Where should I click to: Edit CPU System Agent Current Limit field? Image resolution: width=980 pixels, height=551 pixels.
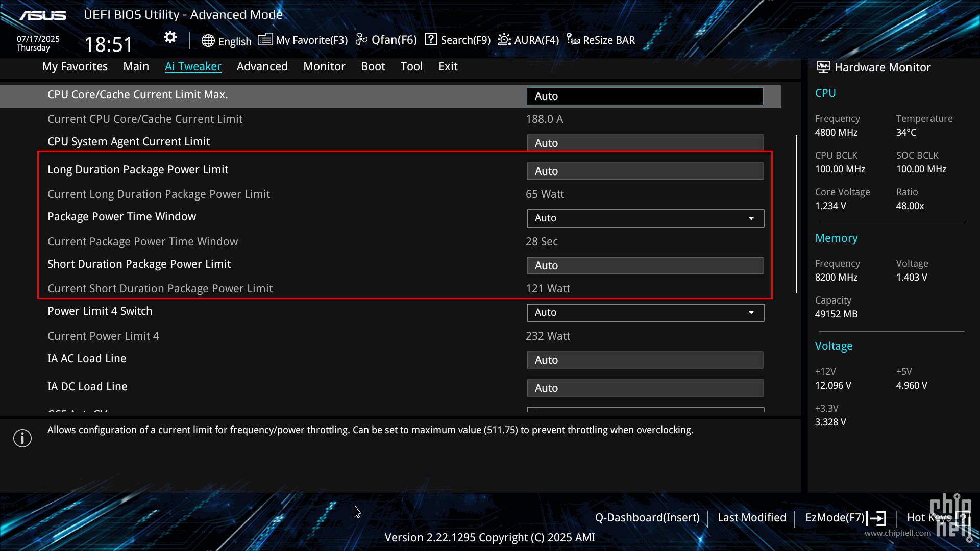pyautogui.click(x=645, y=142)
